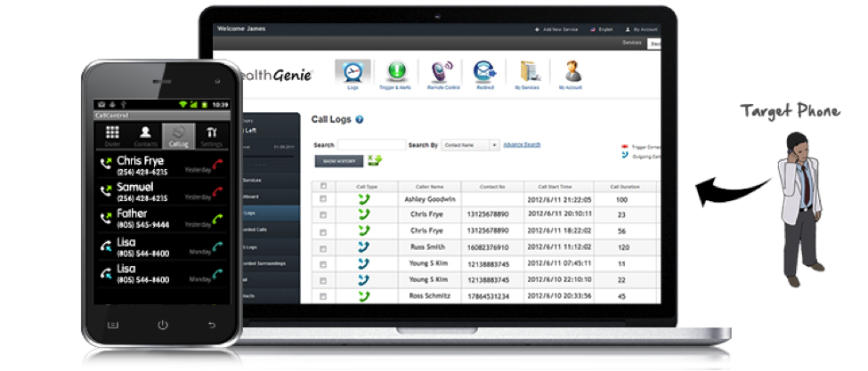Click call type icon of 07:45:11 Young S Kim row
The image size is (868, 371).
(x=364, y=263)
